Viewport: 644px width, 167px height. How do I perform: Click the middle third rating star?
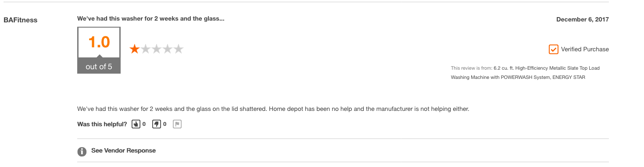click(x=156, y=49)
